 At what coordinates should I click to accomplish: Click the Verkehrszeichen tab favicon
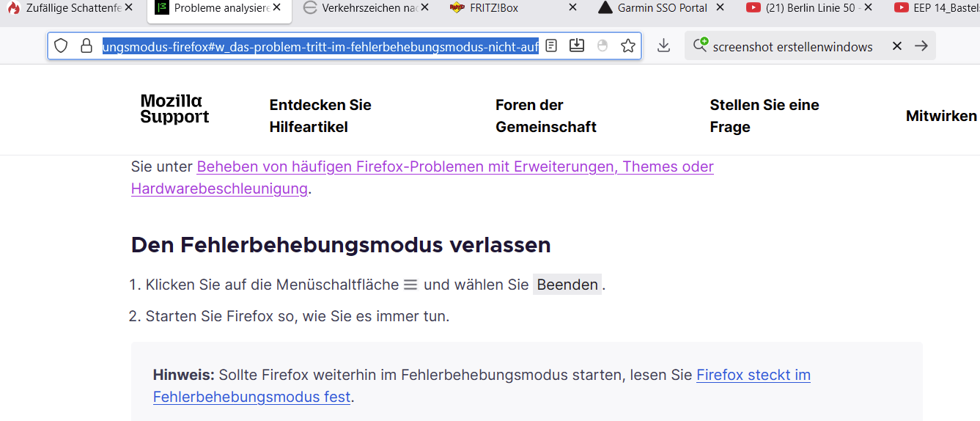(310, 8)
